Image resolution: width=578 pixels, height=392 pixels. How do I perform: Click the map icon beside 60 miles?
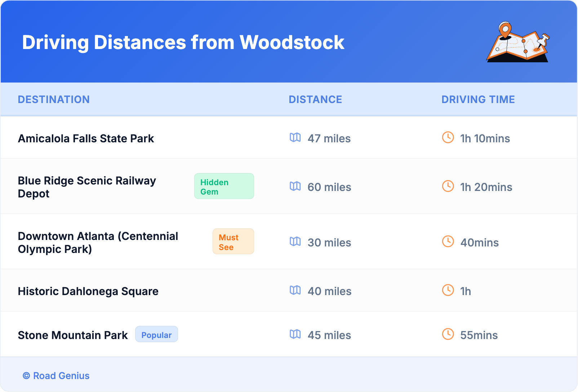[295, 186]
